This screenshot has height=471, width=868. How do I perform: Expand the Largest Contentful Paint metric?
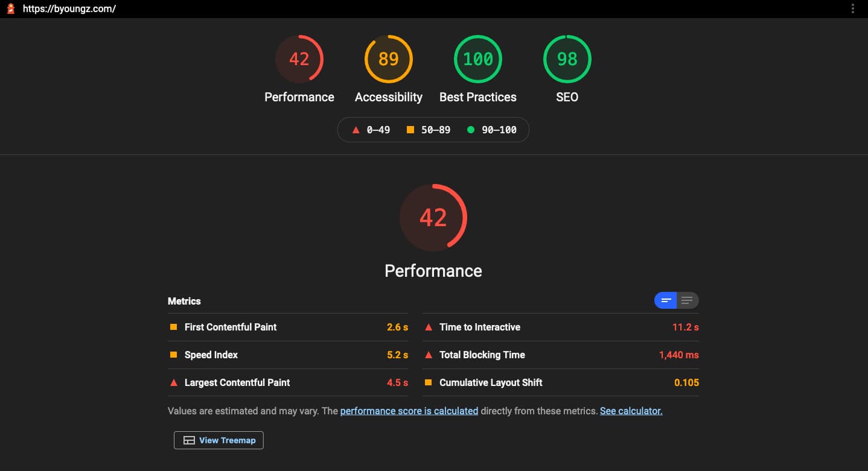click(x=237, y=382)
